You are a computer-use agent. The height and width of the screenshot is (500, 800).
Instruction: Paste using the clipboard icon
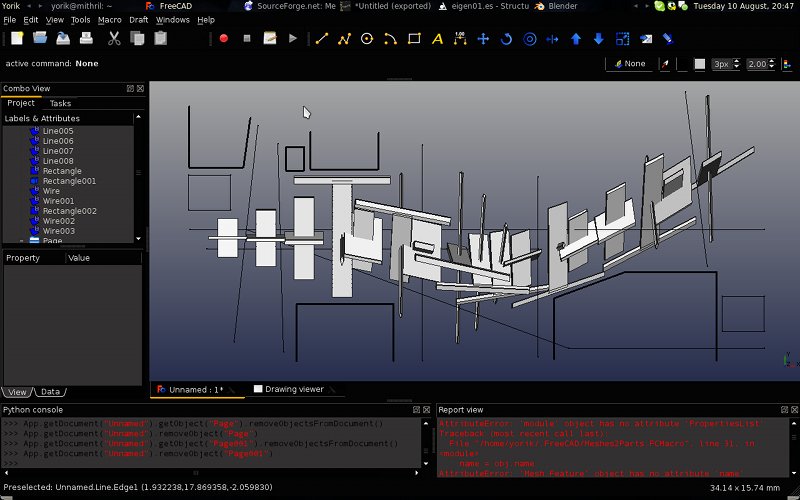pos(160,39)
